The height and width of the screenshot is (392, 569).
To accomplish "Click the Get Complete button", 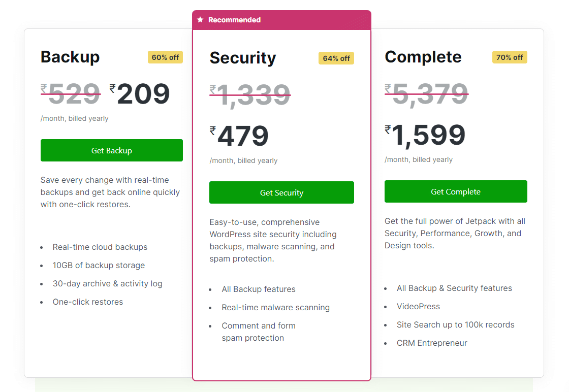I will 456,191.
